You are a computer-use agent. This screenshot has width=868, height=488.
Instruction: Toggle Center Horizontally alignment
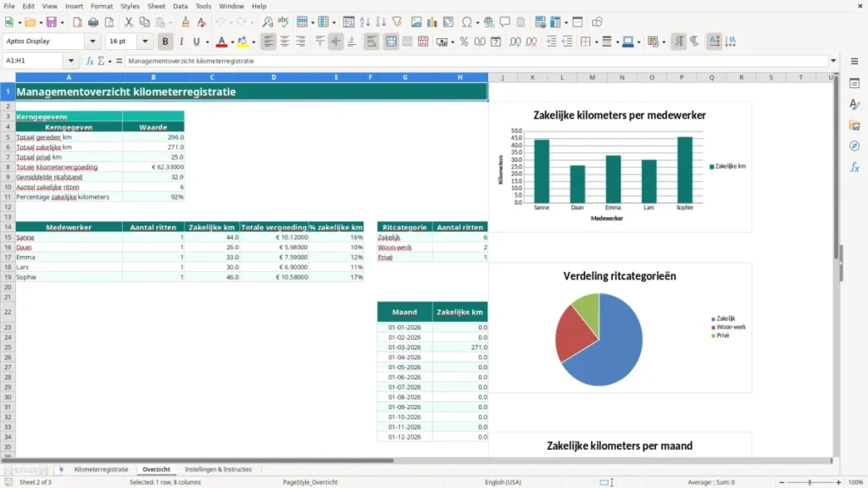point(285,42)
